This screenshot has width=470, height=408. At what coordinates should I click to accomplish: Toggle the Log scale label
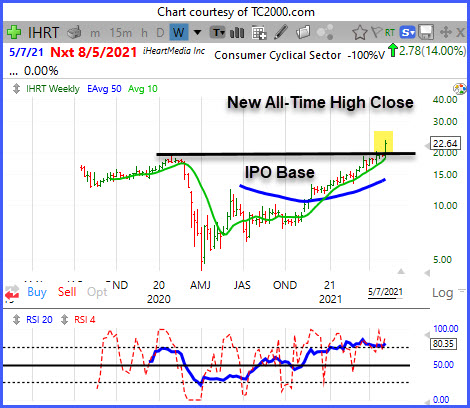(443, 293)
